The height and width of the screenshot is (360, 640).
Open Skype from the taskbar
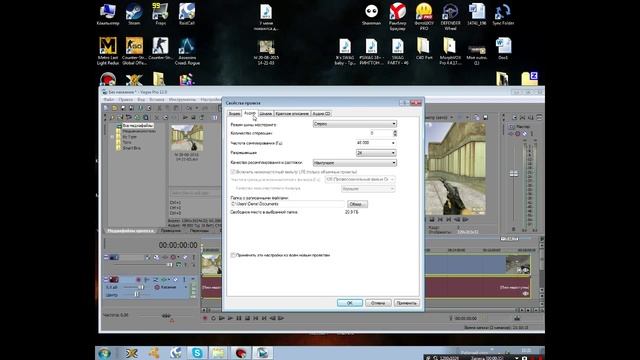point(197,353)
